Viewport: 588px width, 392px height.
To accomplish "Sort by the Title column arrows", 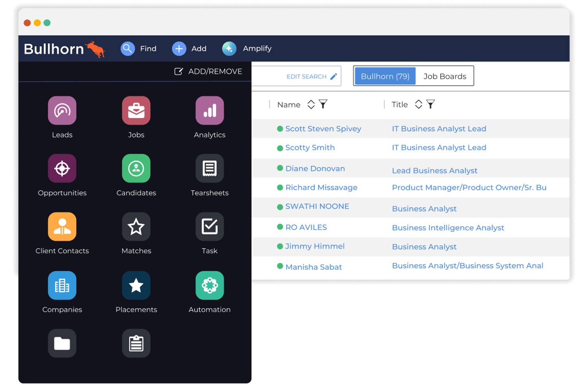I will tap(418, 104).
